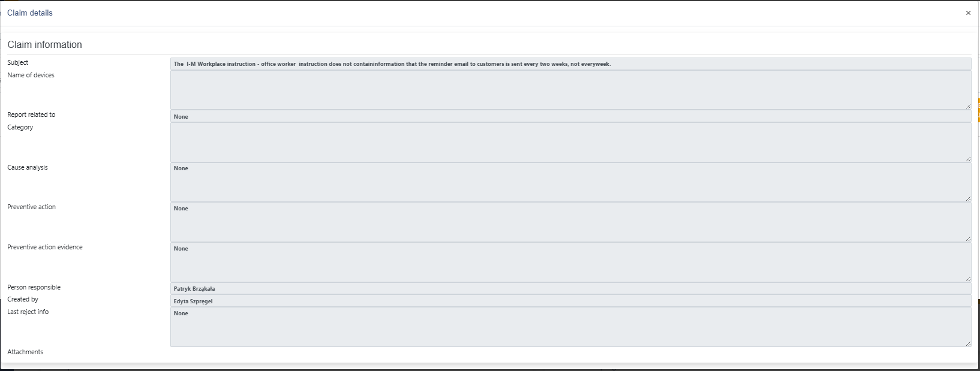980x371 pixels.
Task: Click the Attachments label
Action: click(25, 352)
